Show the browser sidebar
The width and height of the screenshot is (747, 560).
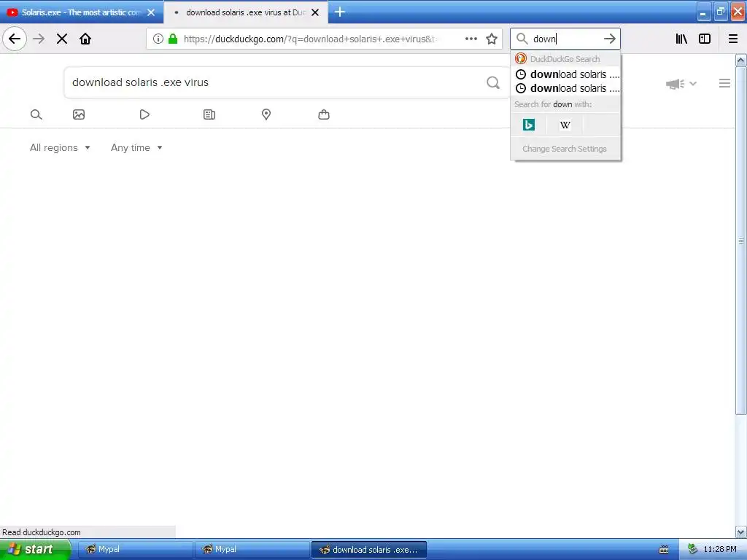tap(705, 39)
